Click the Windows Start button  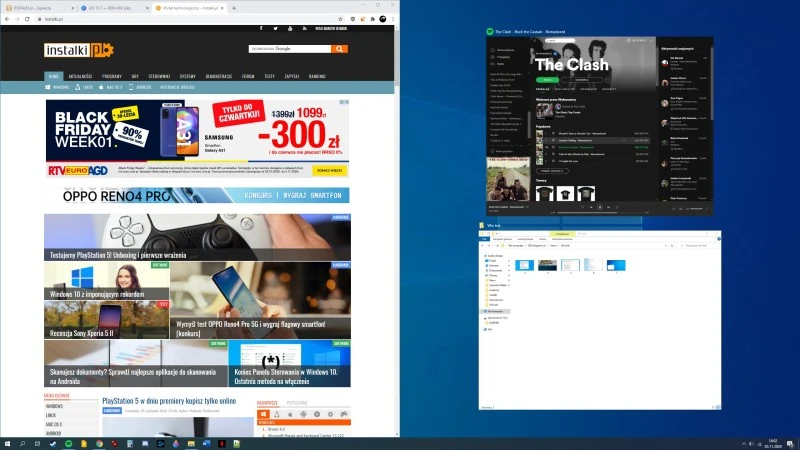(8, 443)
